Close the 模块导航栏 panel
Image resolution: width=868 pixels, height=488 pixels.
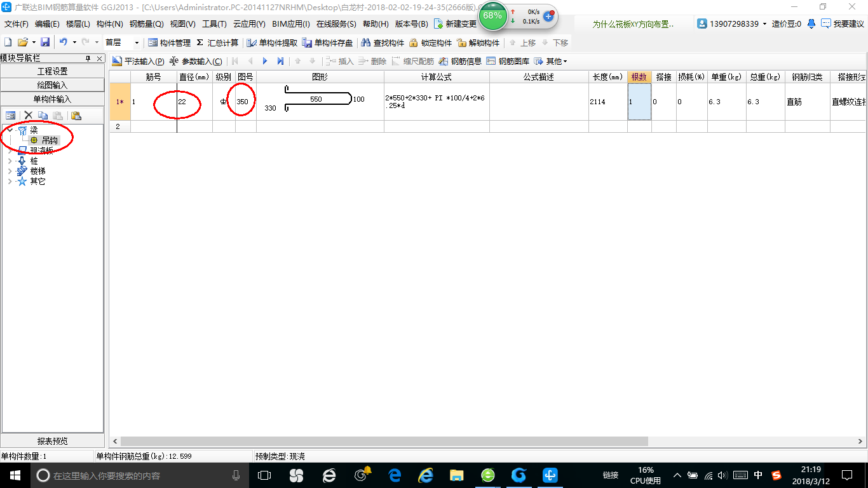[99, 58]
